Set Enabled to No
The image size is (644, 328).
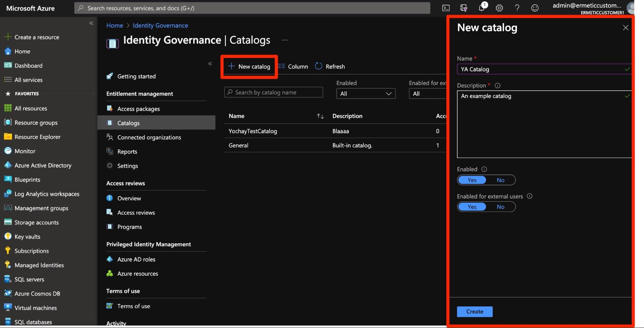pos(500,180)
